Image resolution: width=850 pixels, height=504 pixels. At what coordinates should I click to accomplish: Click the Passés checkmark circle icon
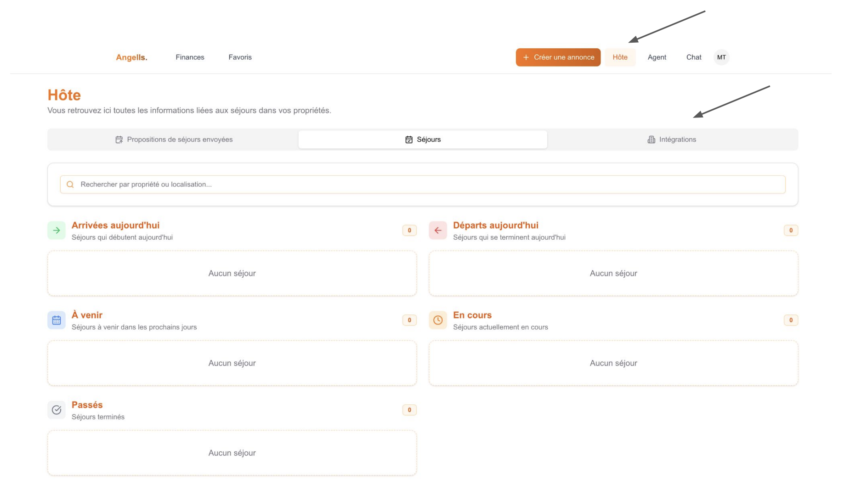tap(57, 410)
